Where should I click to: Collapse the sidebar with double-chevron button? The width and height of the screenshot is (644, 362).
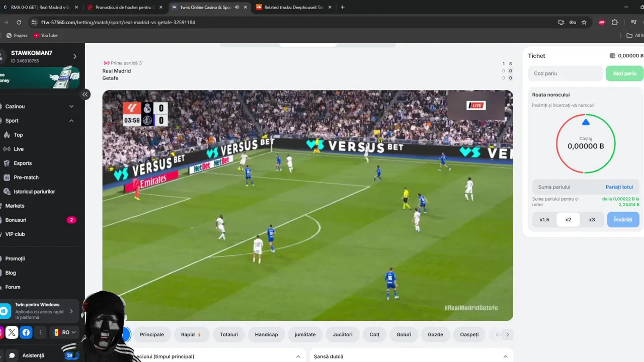pyautogui.click(x=85, y=94)
